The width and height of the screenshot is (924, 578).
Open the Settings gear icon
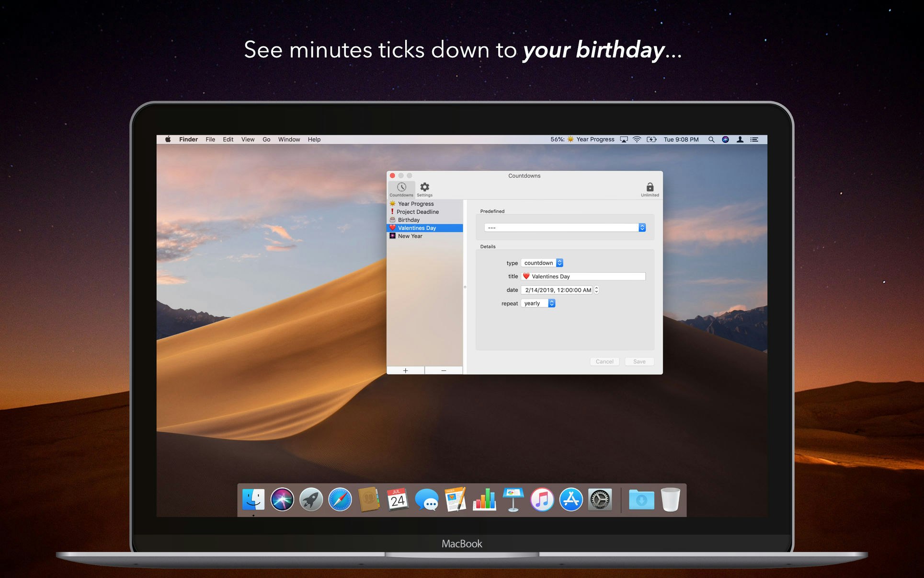[x=424, y=188]
